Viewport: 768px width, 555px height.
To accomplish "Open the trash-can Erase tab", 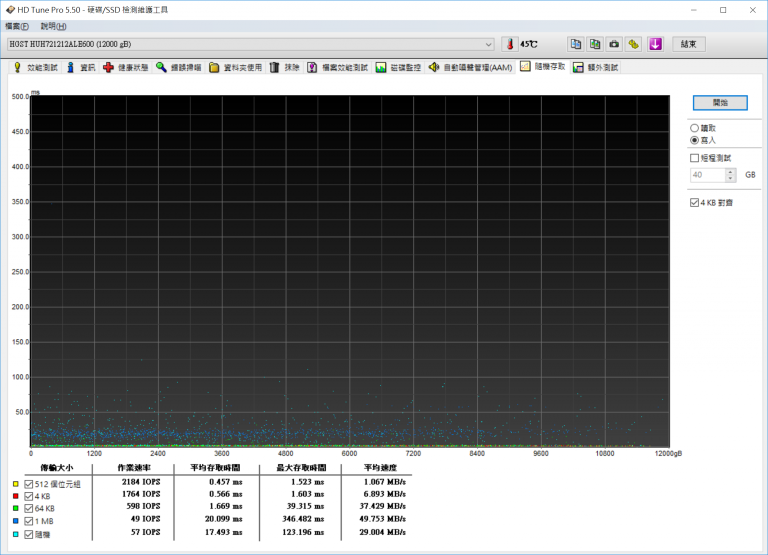I will pos(285,68).
